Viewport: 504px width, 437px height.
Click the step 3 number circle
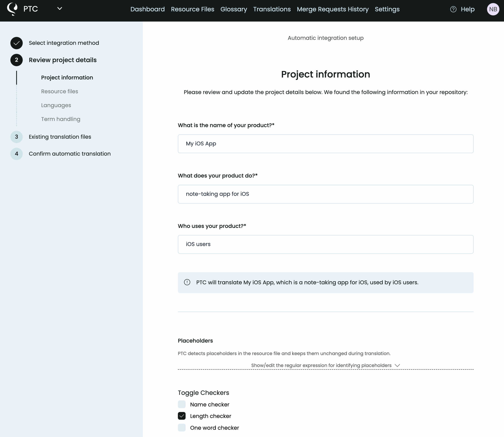point(16,137)
